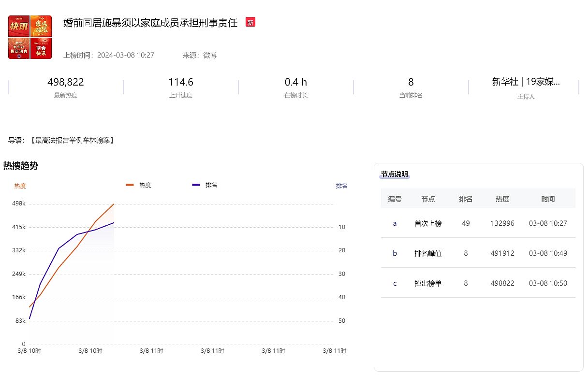Click the 热度 column header in the table
This screenshot has height=377, width=588.
click(502, 199)
